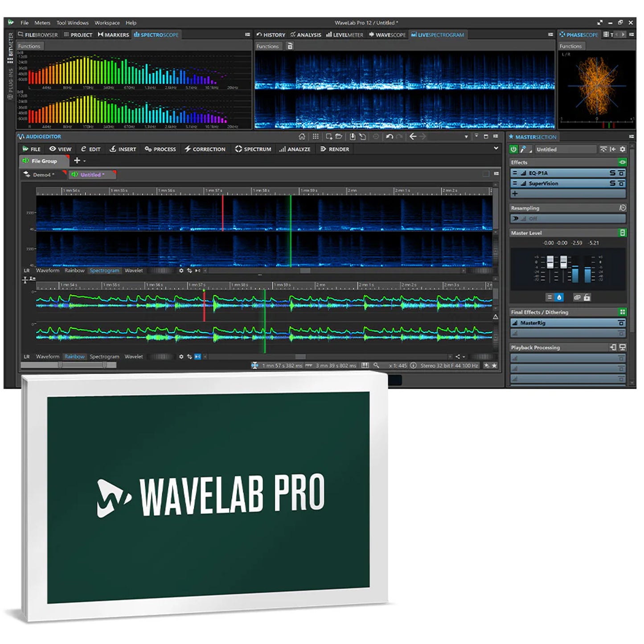Open Master Section settings gear icon
Screen dimensions: 644x644
[x=623, y=149]
